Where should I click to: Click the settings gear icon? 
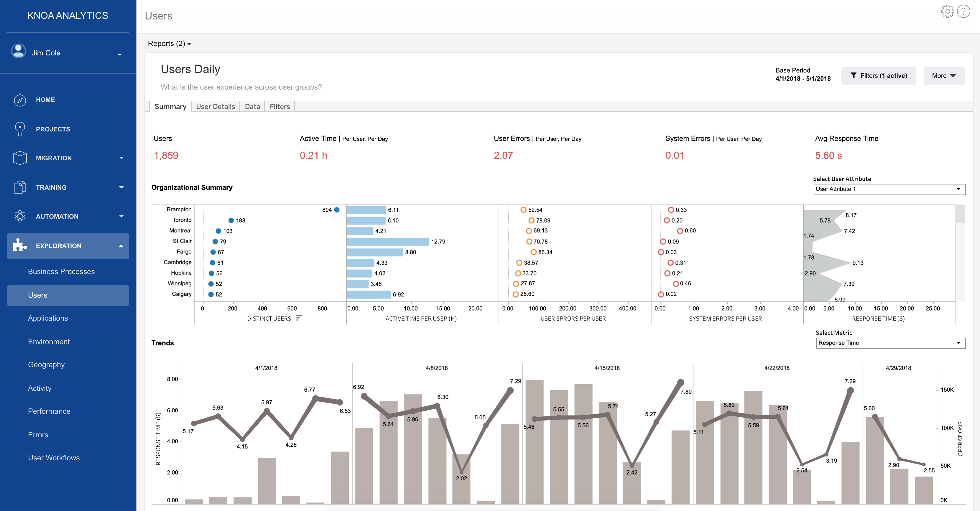[947, 11]
